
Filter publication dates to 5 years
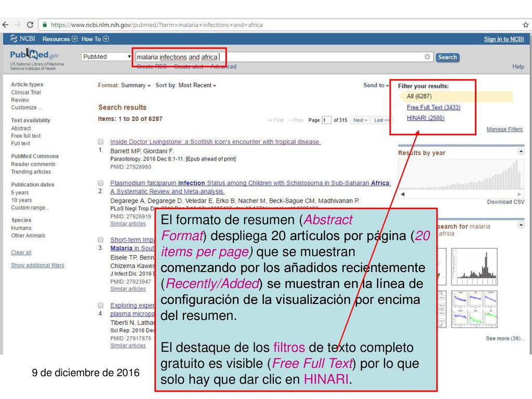tap(20, 192)
